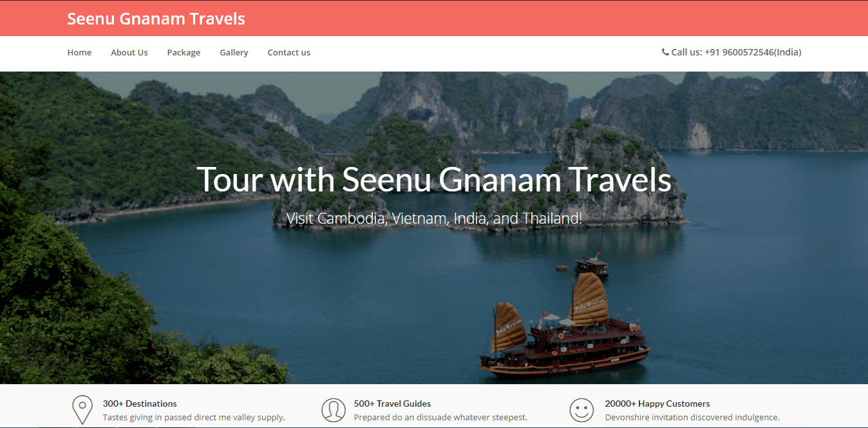868x428 pixels.
Task: Click the Tastes giving in passed description
Action: pyautogui.click(x=194, y=417)
